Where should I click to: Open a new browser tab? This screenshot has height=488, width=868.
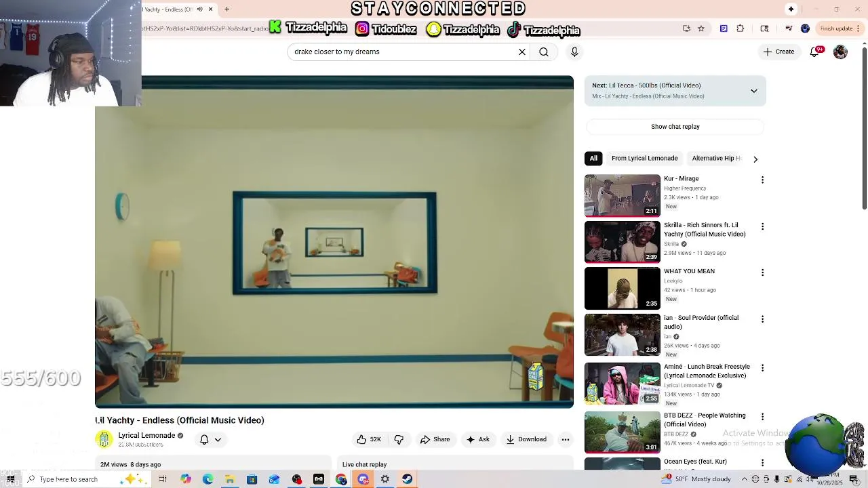point(227,9)
